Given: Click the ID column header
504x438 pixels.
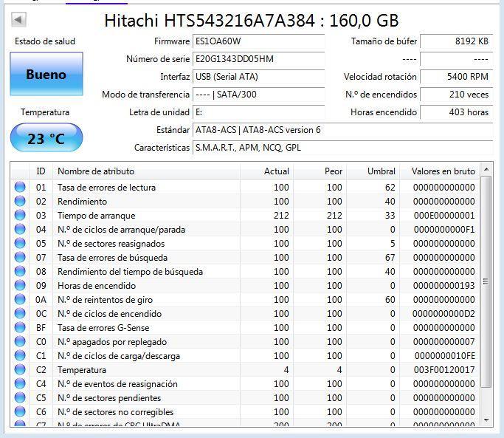Looking at the screenshot, I should (x=41, y=171).
